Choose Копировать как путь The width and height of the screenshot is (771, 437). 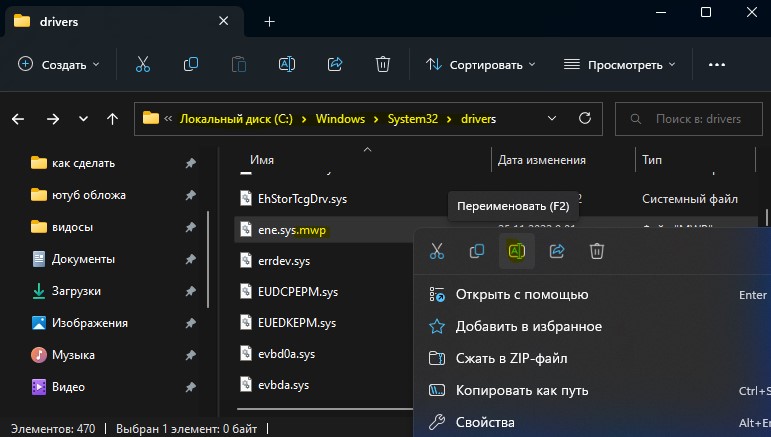pyautogui.click(x=522, y=390)
